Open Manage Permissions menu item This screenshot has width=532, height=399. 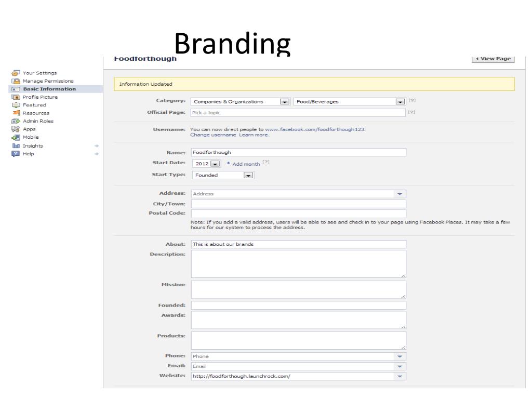pos(48,81)
